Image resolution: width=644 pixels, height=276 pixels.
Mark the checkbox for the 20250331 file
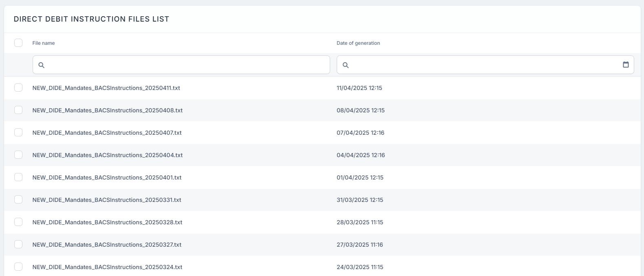pos(18,199)
